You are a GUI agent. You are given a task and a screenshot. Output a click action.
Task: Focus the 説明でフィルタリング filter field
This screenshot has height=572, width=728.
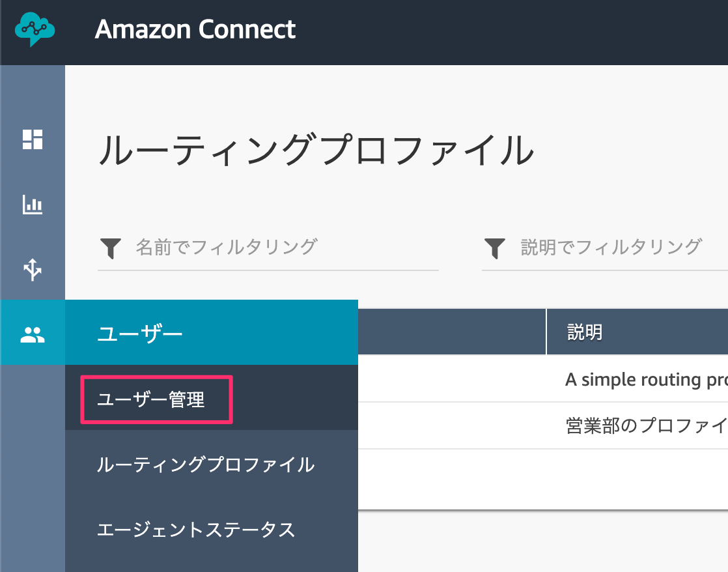[x=604, y=248]
